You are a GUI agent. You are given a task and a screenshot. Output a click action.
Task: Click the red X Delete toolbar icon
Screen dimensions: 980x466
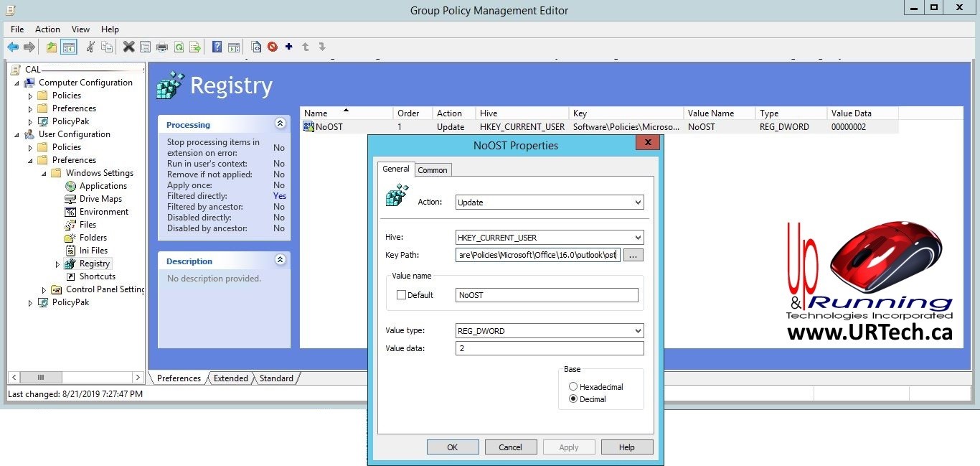coord(128,47)
